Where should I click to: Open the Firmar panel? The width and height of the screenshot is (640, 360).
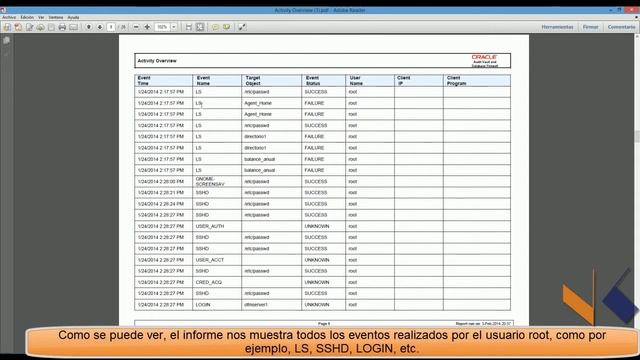(591, 27)
